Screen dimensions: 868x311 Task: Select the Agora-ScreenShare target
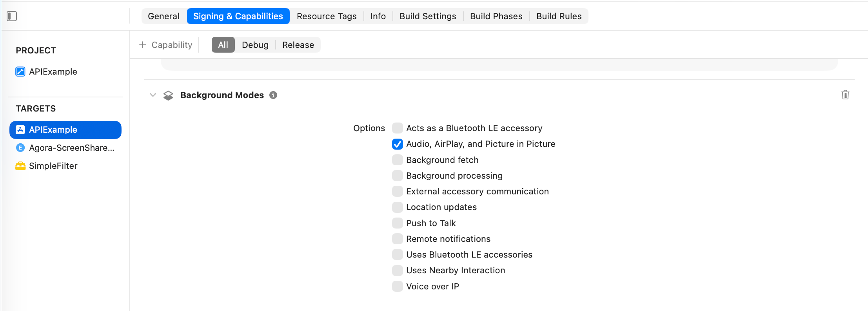[65, 148]
